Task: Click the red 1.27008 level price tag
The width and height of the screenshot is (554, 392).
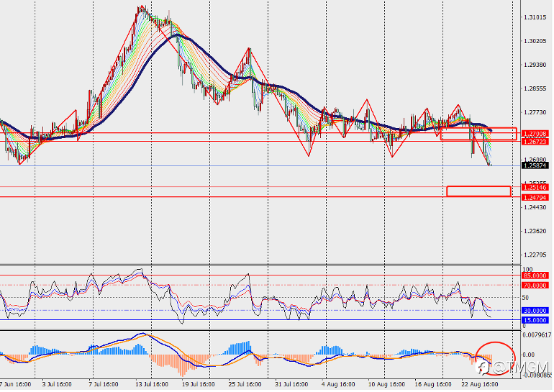Action: click(x=535, y=134)
